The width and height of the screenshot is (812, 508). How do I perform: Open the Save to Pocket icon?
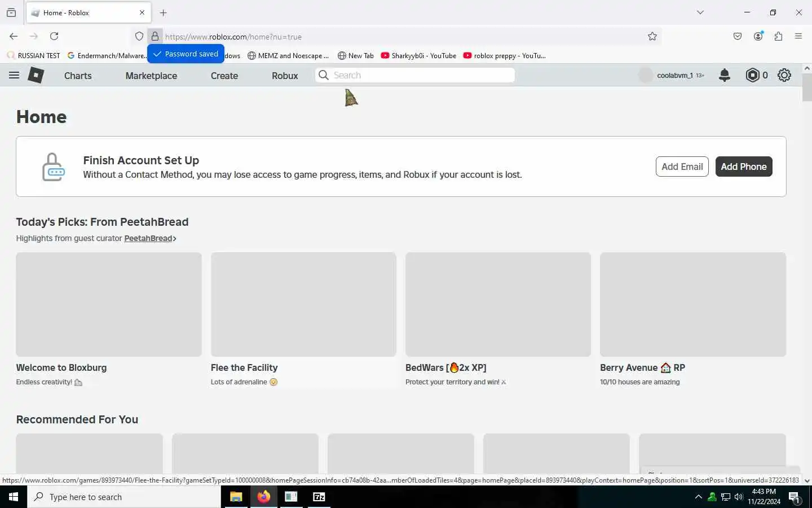click(738, 36)
